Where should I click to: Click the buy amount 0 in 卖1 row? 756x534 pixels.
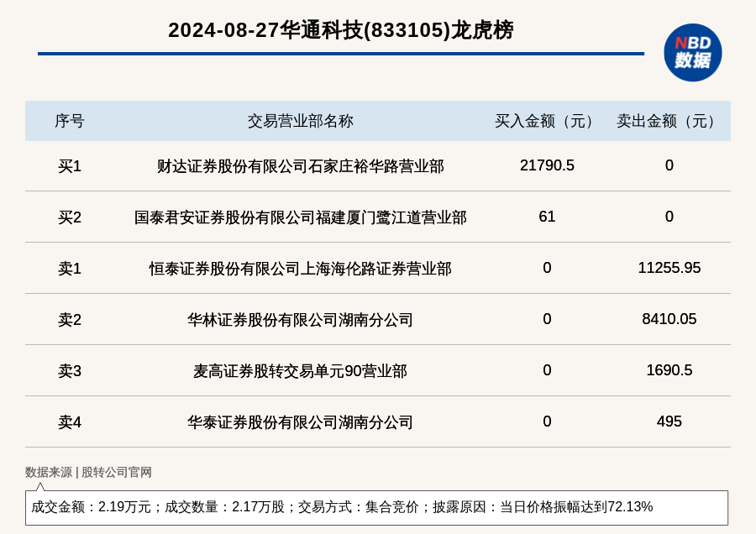547,268
